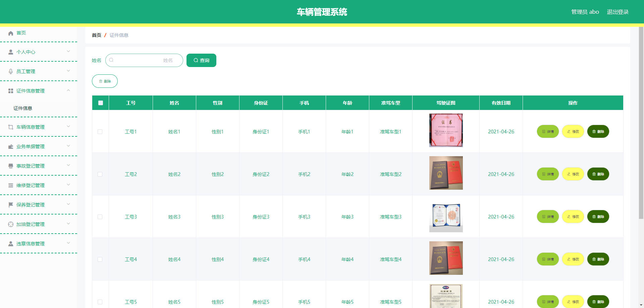Click the magnifier icon inside the 姓名 search box
Screen dimensions: 644x308
point(111,60)
